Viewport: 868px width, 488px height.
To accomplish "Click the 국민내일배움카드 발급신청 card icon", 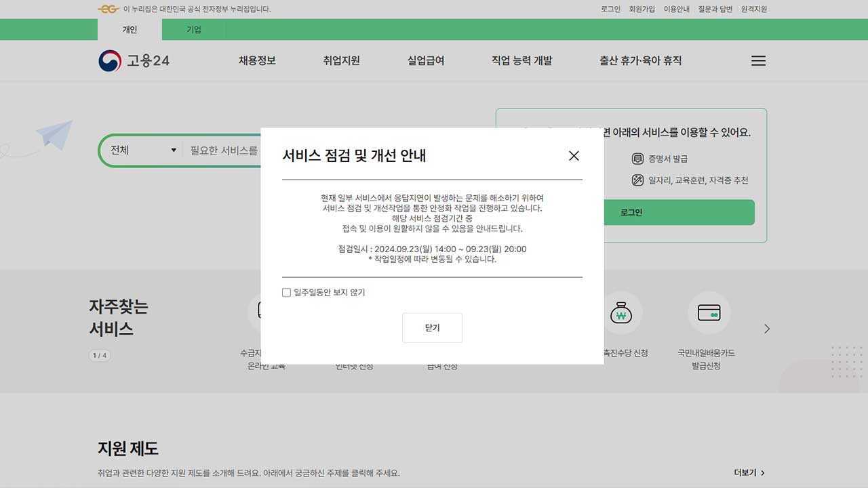I will [x=709, y=312].
